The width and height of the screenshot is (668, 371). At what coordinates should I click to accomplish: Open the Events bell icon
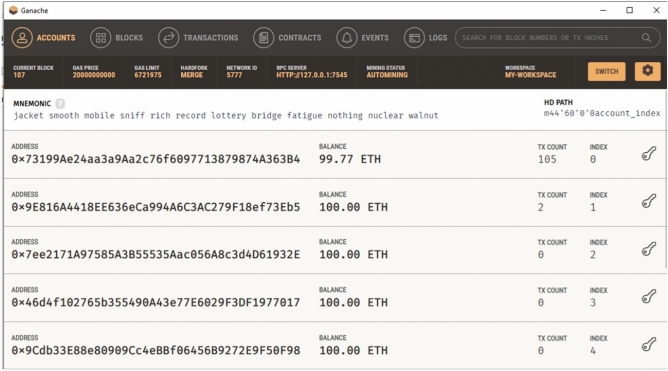click(346, 37)
